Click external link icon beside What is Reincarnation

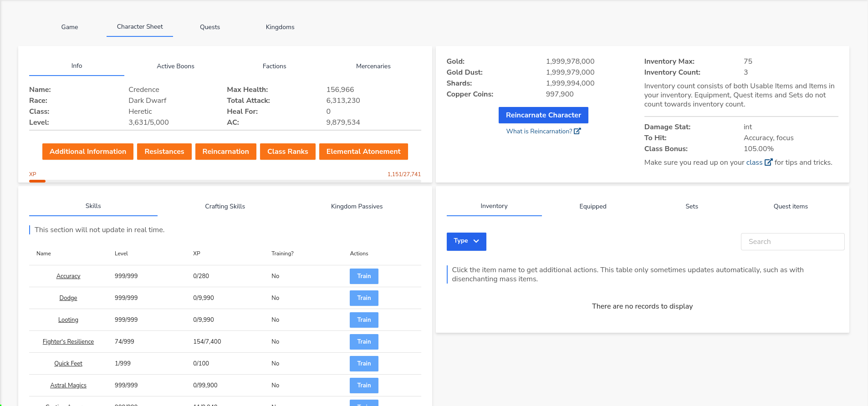pos(577,131)
